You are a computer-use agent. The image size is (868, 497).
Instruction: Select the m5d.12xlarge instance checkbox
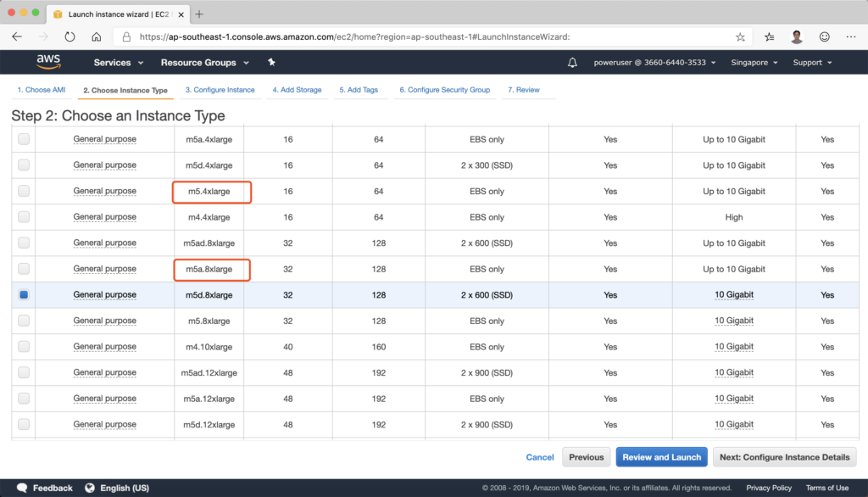(24, 424)
